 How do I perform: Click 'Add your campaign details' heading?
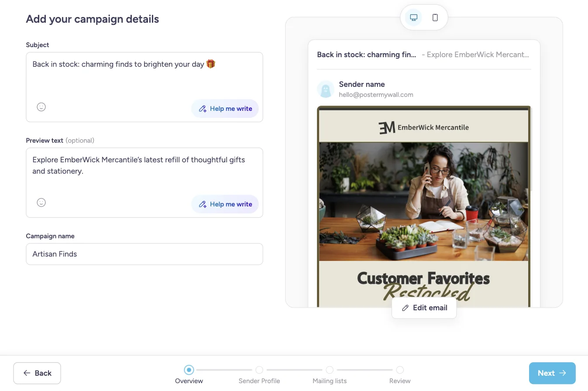(x=93, y=19)
